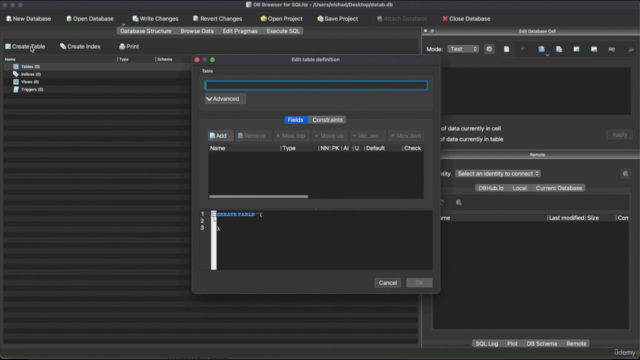
Task: Open the Edit Pragmas tab
Action: pos(240,31)
